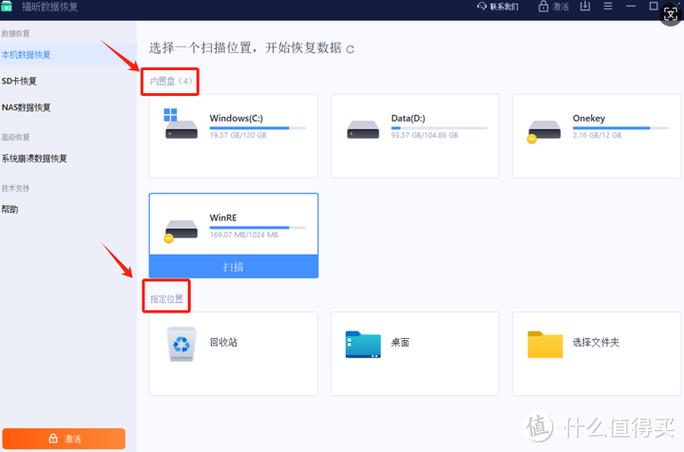Click the Foxit data recovery app logo
Screen dimensions: 684x452
[6, 6]
